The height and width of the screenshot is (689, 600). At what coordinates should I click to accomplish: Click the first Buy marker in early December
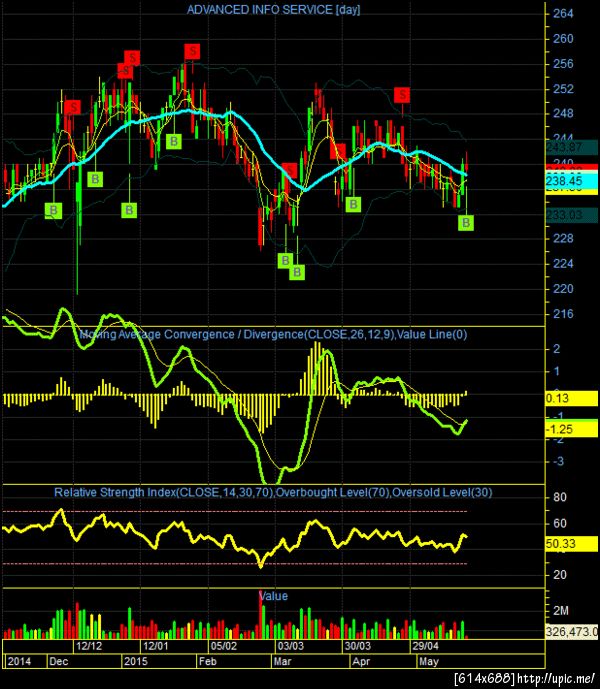pos(54,210)
